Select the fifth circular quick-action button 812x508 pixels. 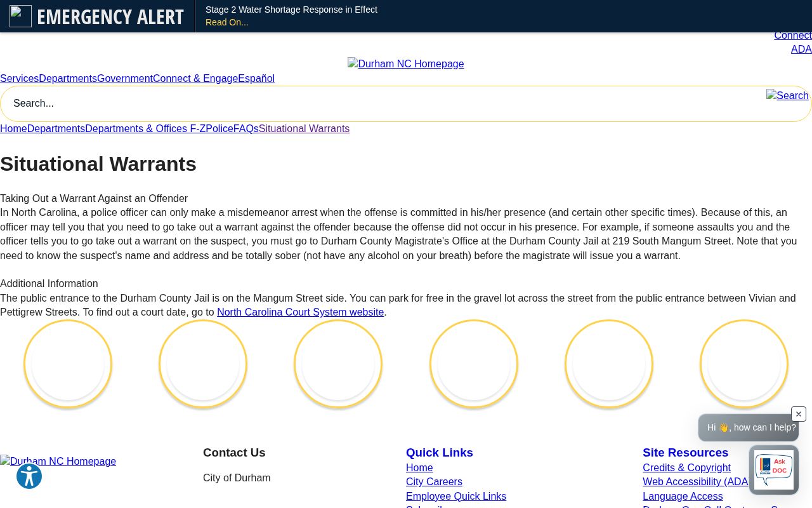pyautogui.click(x=609, y=364)
